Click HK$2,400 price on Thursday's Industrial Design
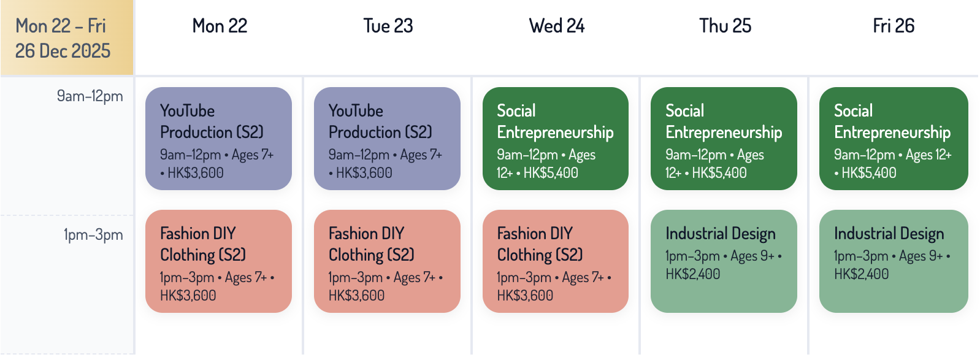980x357 pixels. pyautogui.click(x=693, y=274)
